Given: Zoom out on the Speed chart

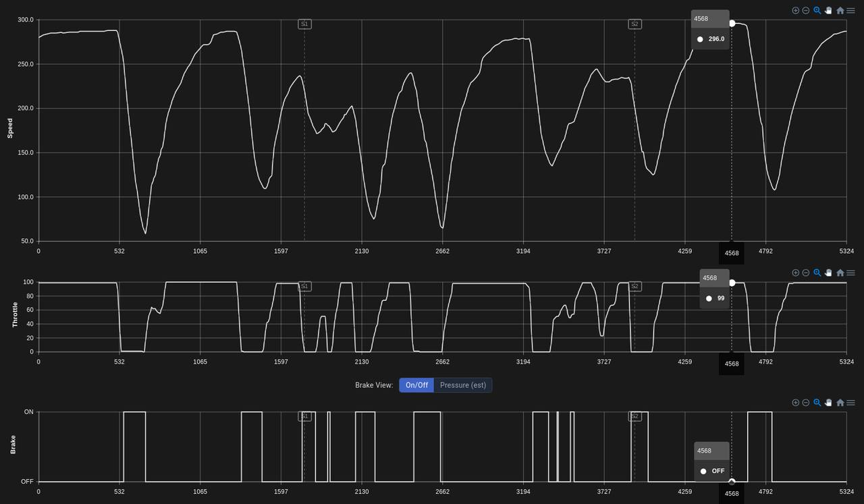Looking at the screenshot, I should point(806,11).
